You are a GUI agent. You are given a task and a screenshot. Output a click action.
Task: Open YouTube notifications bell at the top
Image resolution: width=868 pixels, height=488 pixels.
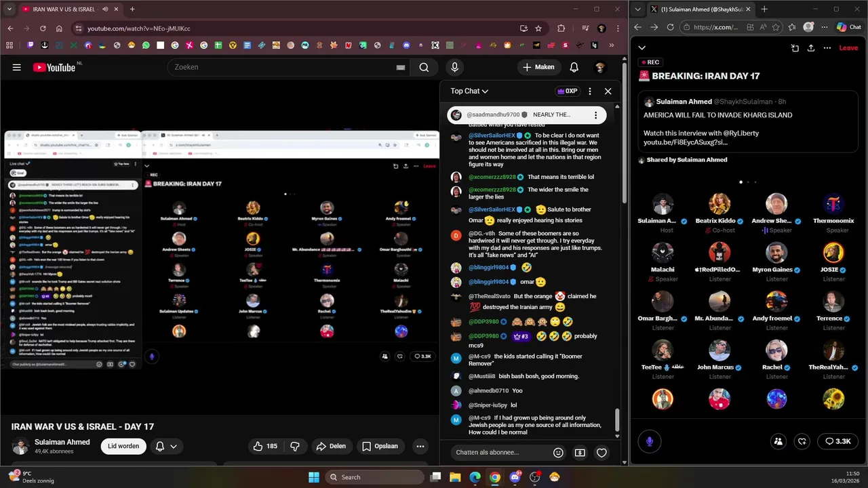(x=574, y=67)
